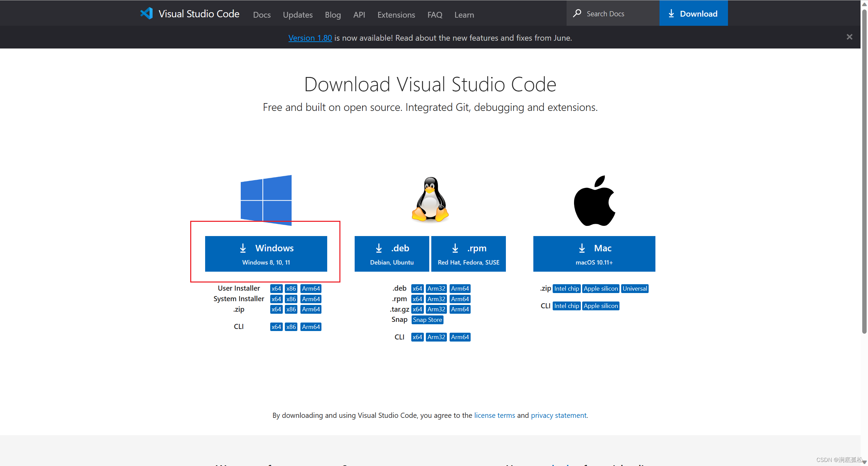Screen dimensions: 868x466
Task: Download the Windows 8, 10, 11 installer
Action: 266,254
